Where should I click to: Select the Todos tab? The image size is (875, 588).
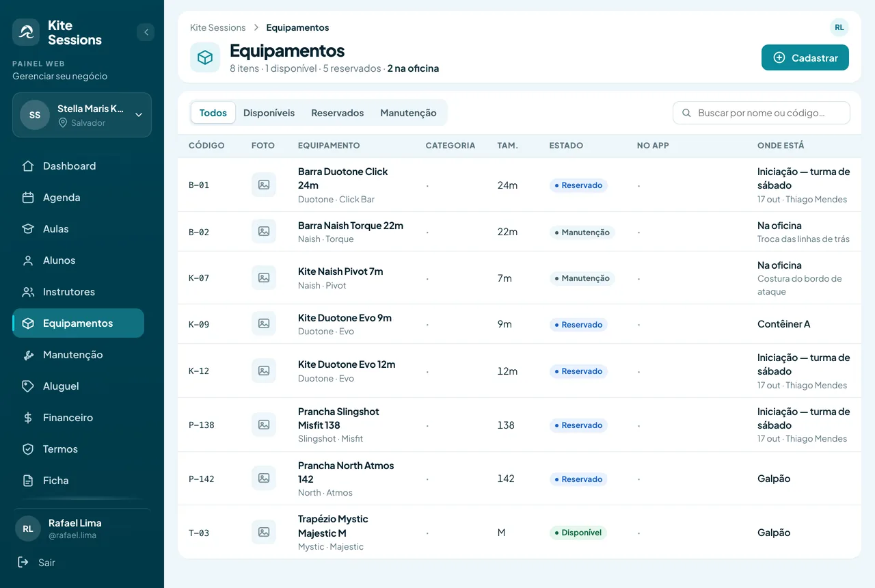[213, 113]
